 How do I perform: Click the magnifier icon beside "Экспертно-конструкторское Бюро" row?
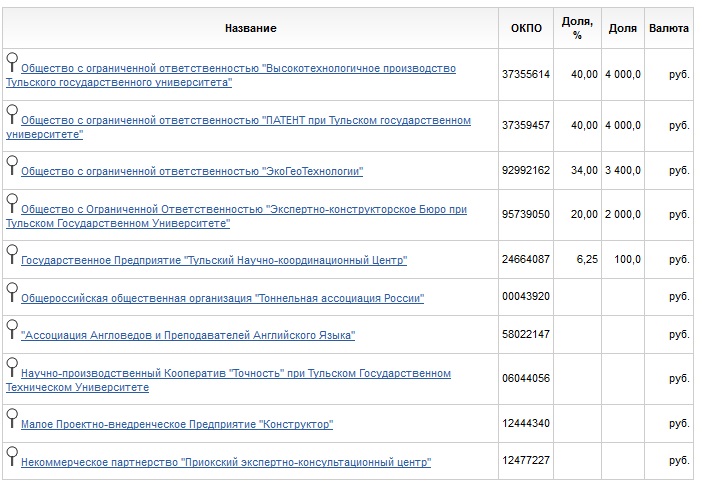[11, 202]
